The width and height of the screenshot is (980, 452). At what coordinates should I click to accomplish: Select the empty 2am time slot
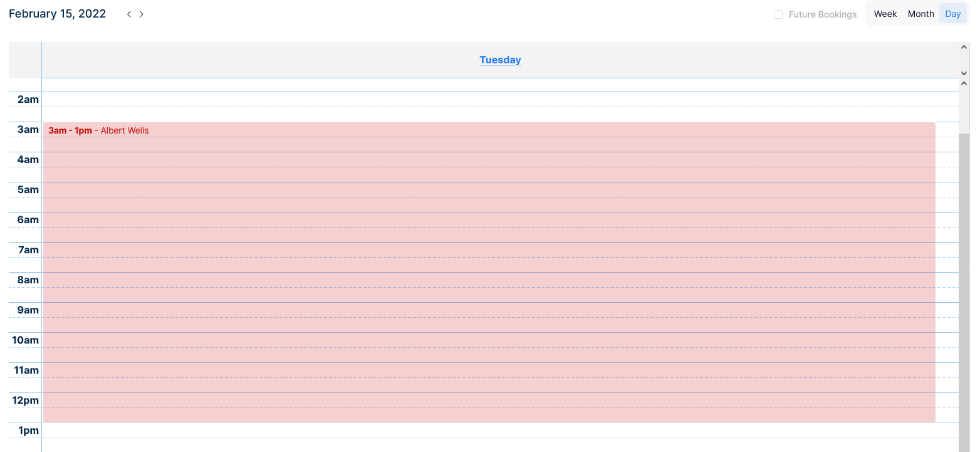pos(500,100)
